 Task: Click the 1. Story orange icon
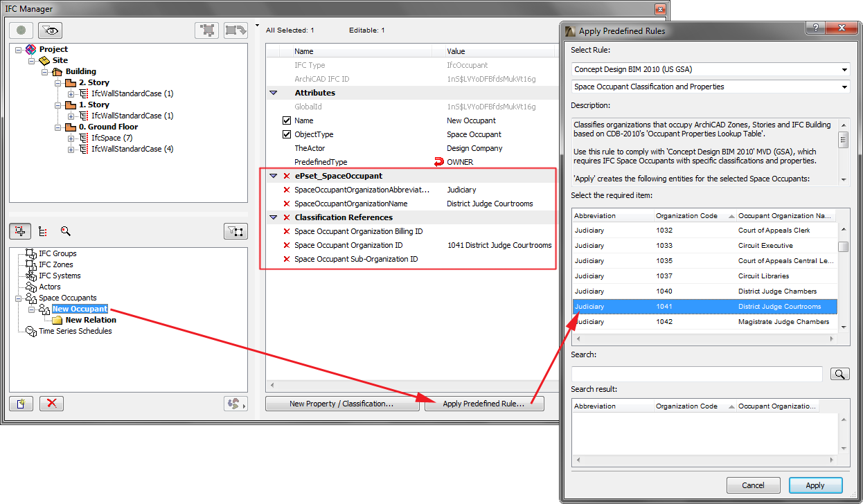(x=71, y=105)
